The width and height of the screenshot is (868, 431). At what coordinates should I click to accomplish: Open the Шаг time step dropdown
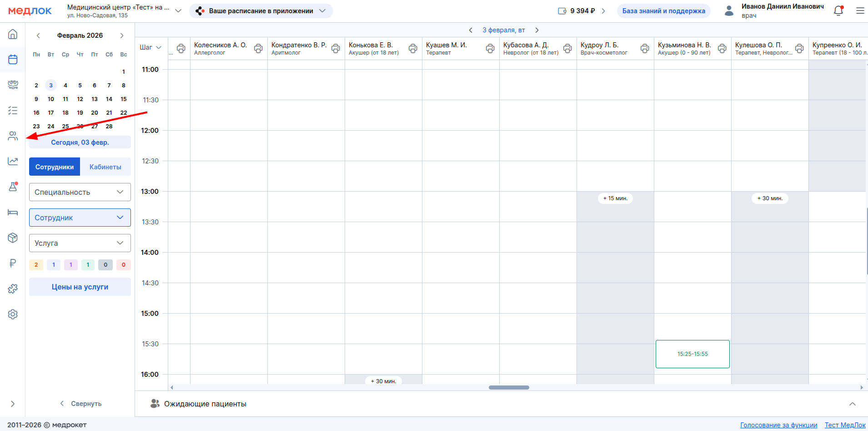(151, 47)
